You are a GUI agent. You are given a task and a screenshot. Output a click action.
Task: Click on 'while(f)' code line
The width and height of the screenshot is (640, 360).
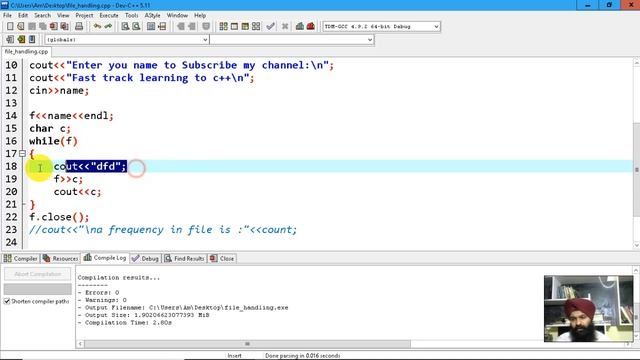coord(53,141)
